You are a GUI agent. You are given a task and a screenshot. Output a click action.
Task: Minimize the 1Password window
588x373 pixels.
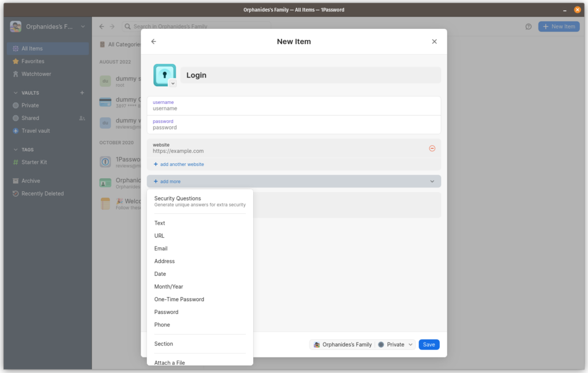point(565,10)
